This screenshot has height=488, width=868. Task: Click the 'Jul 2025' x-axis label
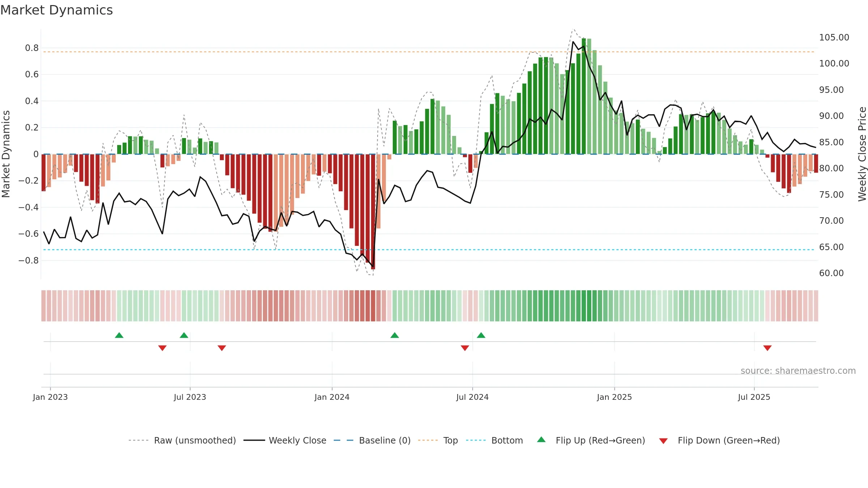pyautogui.click(x=754, y=397)
